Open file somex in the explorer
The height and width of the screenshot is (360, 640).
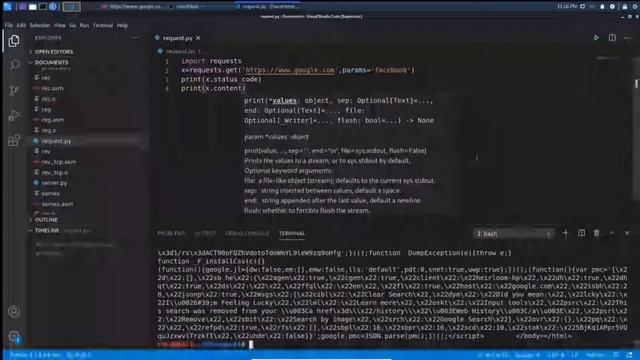51,193
